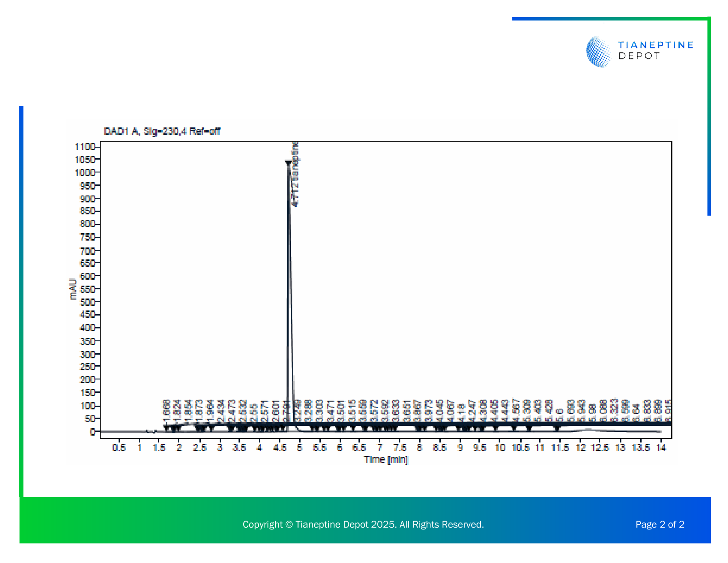Click the apex marker of the tallest peak
The image size is (728, 563).
tap(288, 162)
